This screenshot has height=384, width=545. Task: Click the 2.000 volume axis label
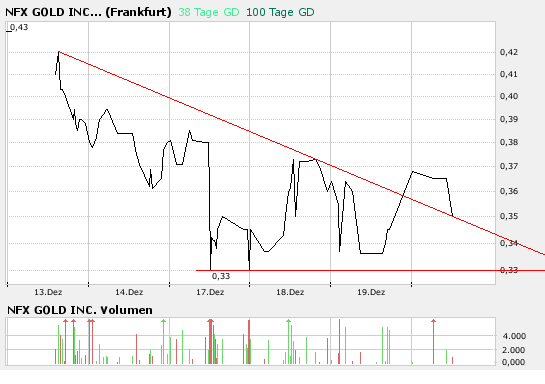pos(514,350)
